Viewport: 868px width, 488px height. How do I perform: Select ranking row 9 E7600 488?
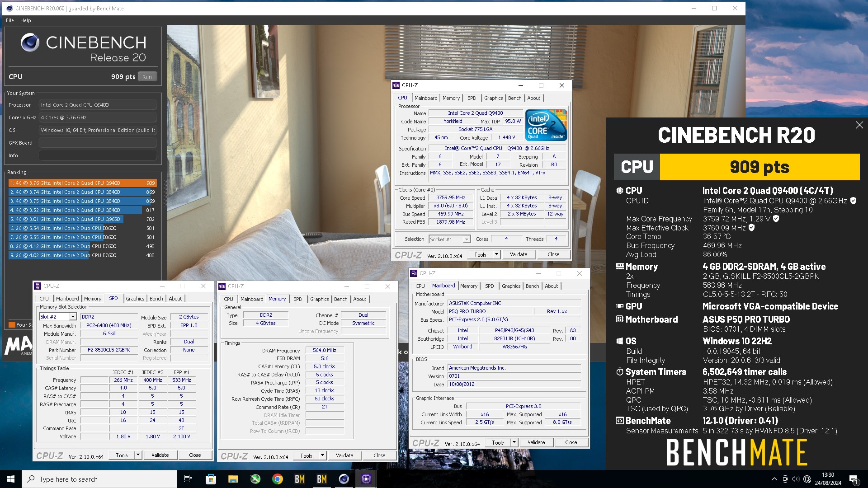tap(82, 255)
